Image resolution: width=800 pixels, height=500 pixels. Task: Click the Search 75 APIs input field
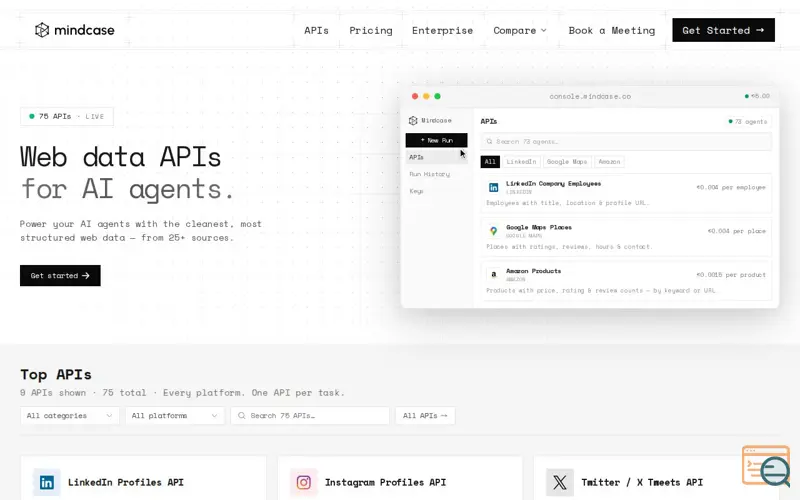click(310, 415)
